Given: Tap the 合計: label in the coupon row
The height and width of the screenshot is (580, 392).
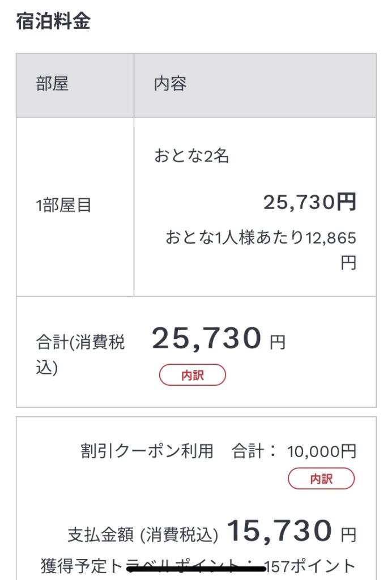Looking at the screenshot, I should [x=254, y=451].
